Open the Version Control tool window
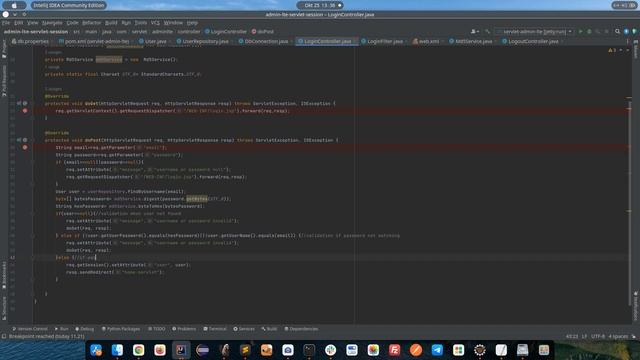The image size is (640, 360). pos(30,329)
